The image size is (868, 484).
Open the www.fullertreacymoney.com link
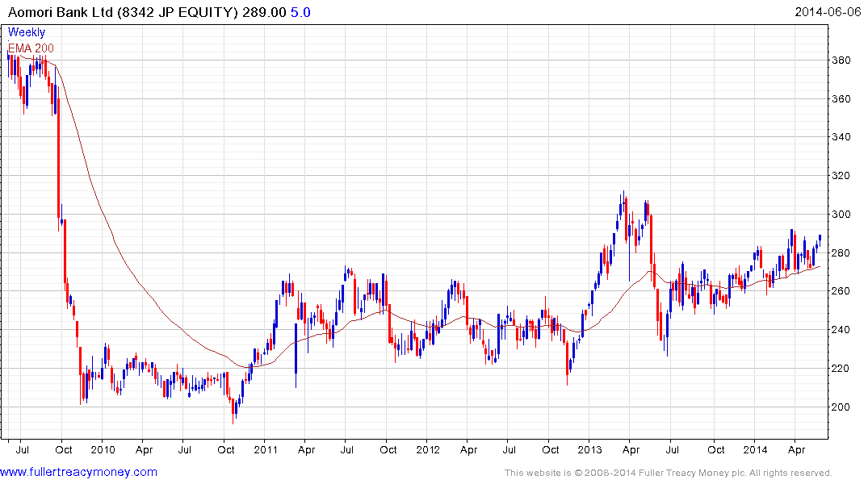point(78,472)
